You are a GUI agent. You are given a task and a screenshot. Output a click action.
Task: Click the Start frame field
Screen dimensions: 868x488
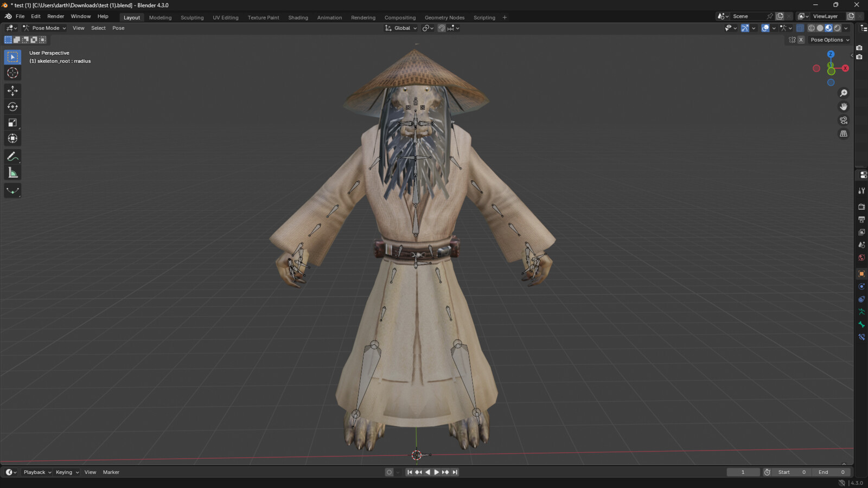[792, 472]
